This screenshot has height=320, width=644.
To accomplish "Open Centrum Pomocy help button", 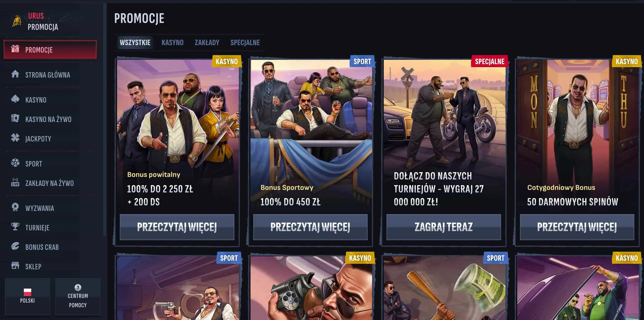I will (78, 296).
